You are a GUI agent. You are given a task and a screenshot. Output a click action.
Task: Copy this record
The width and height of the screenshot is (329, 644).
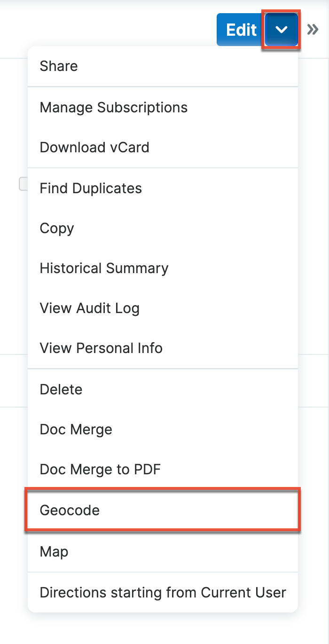point(56,228)
